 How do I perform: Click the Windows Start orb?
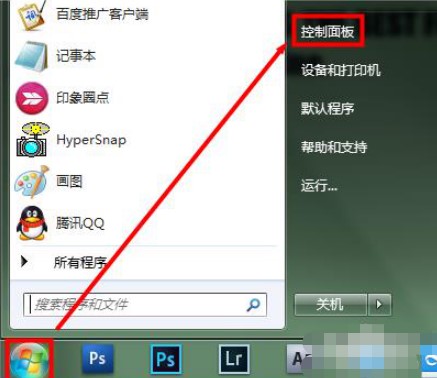29,360
